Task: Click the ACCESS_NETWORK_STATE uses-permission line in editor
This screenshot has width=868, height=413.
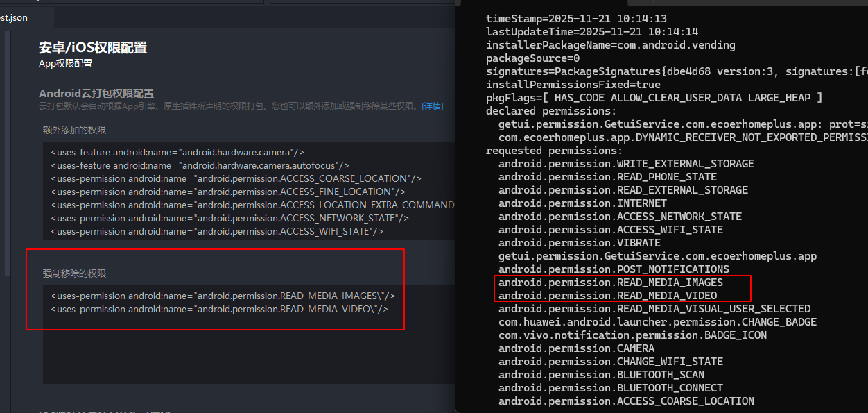Action: coord(229,218)
